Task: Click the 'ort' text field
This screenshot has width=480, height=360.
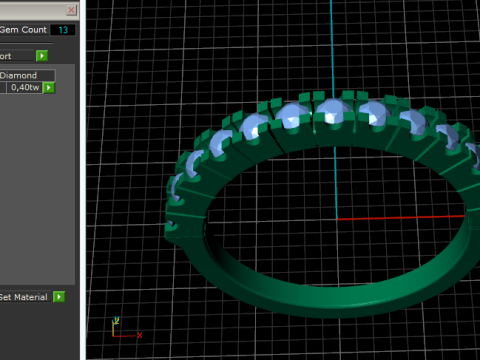Action: (17, 56)
